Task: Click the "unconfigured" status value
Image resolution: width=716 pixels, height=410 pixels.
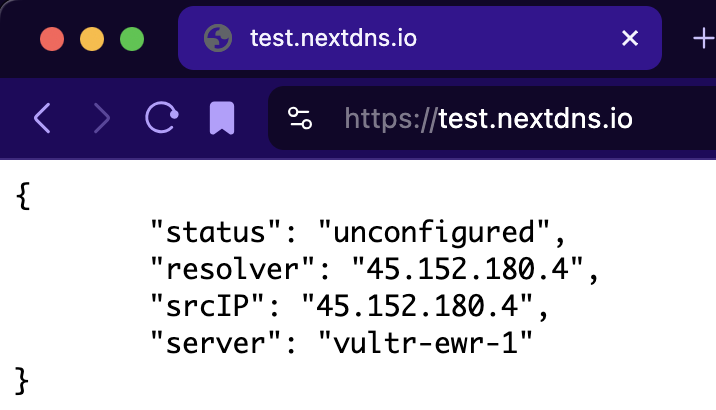Action: tap(434, 232)
